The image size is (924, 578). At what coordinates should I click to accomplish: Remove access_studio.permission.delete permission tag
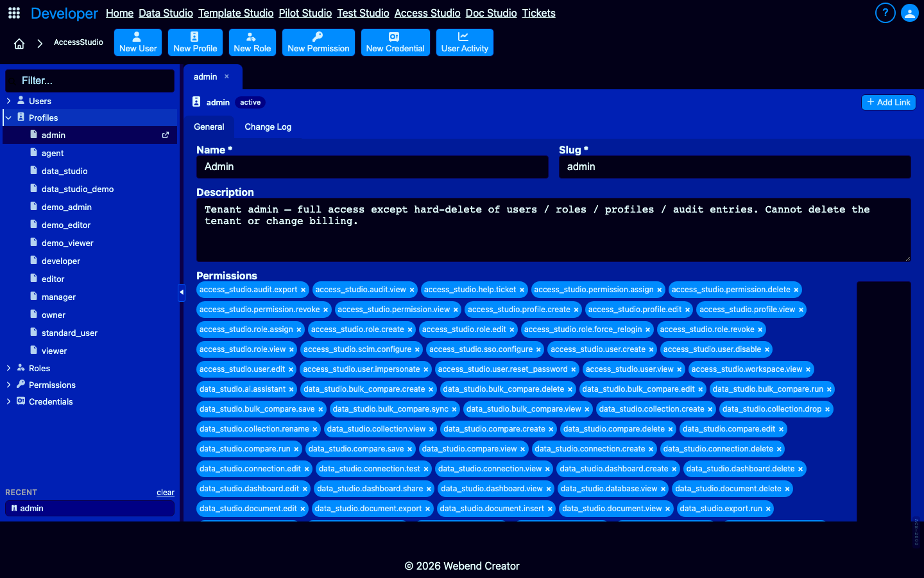(x=796, y=290)
